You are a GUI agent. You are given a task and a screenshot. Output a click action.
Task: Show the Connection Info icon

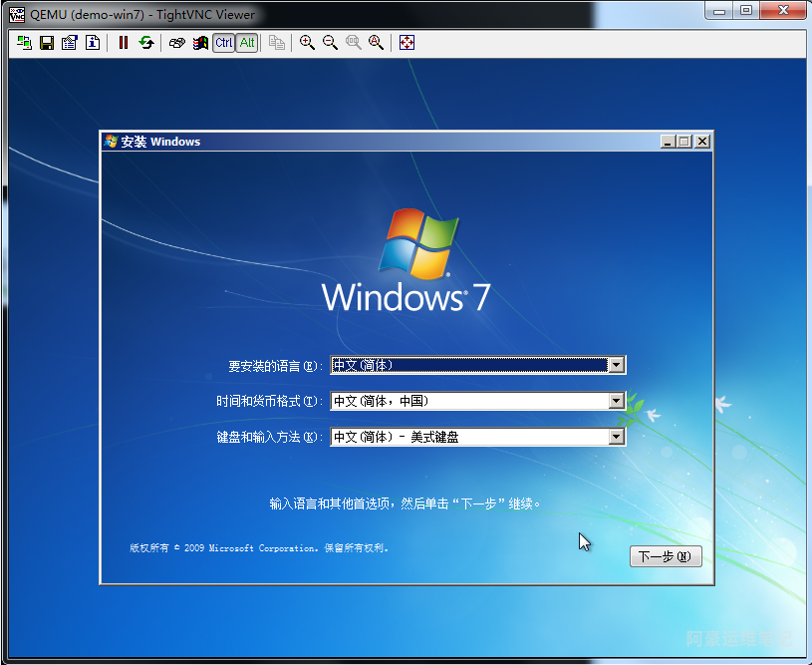[x=92, y=43]
